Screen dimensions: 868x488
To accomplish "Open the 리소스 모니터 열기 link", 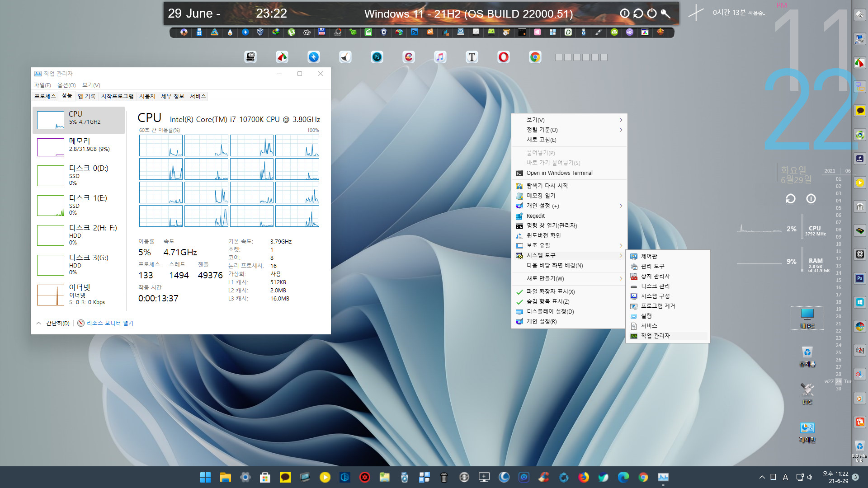I will coord(105,324).
